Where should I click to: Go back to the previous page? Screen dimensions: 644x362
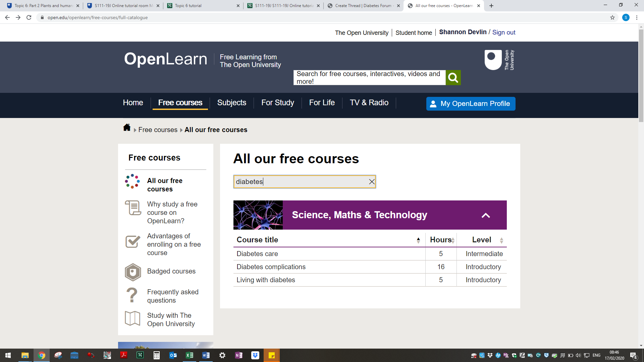(x=7, y=17)
